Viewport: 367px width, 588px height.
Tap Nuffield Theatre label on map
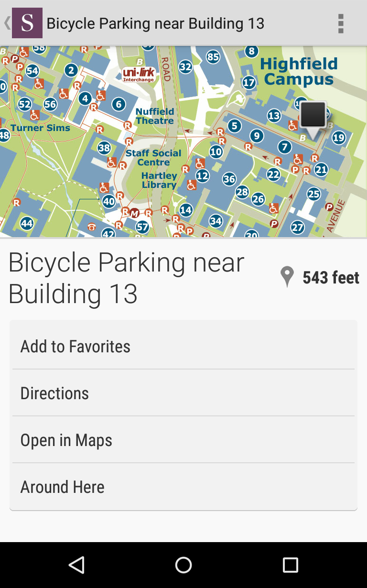[155, 116]
